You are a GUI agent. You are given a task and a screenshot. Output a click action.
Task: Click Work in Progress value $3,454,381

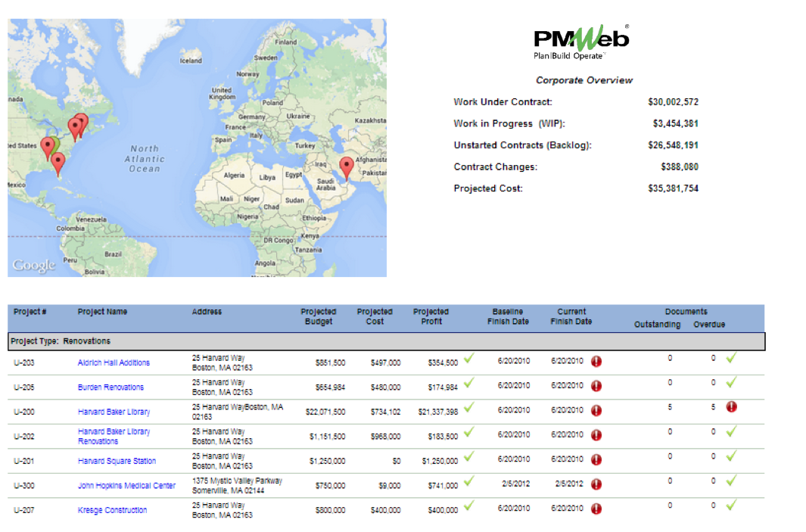pos(675,124)
